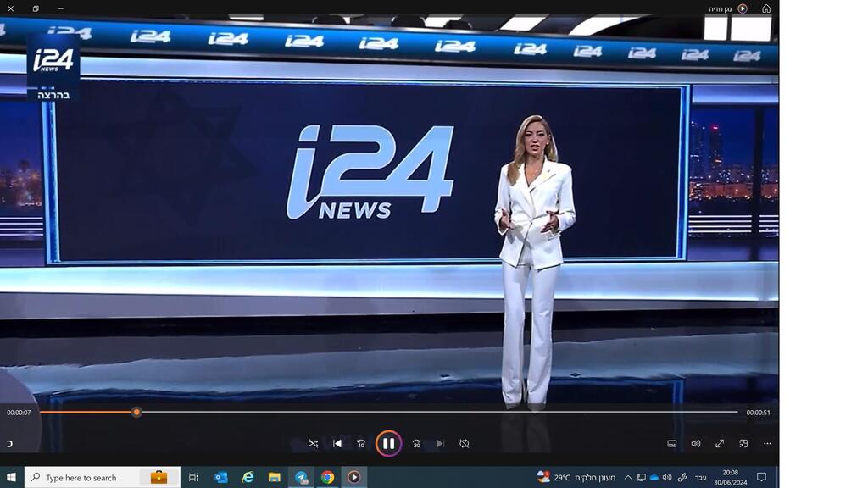The width and height of the screenshot is (868, 488).
Task: Click the seek bar position handle
Action: [136, 413]
